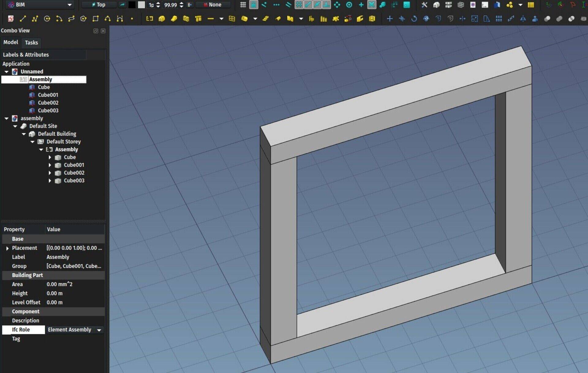Screen dimensions: 588x373
Task: Select Cube003 in the Unnamed document tree
Action: (x=48, y=110)
